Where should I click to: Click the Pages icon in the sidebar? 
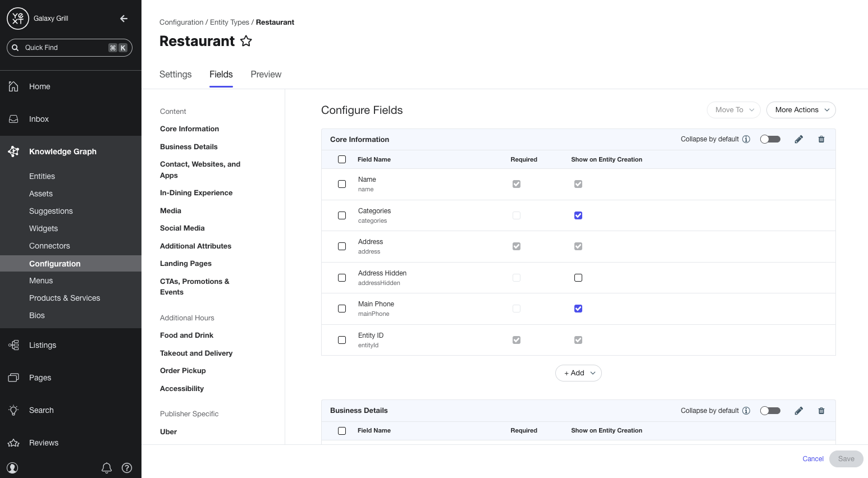pos(13,378)
